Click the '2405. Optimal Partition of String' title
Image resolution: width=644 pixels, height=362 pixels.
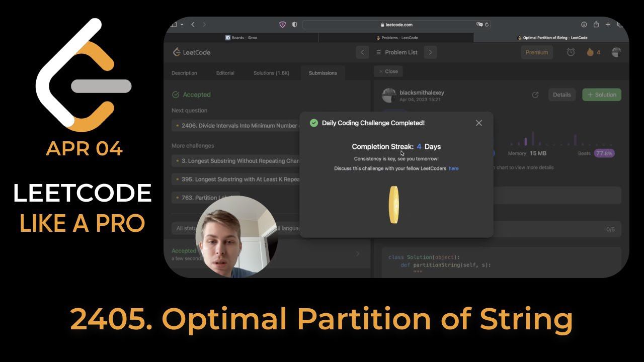[321, 319]
